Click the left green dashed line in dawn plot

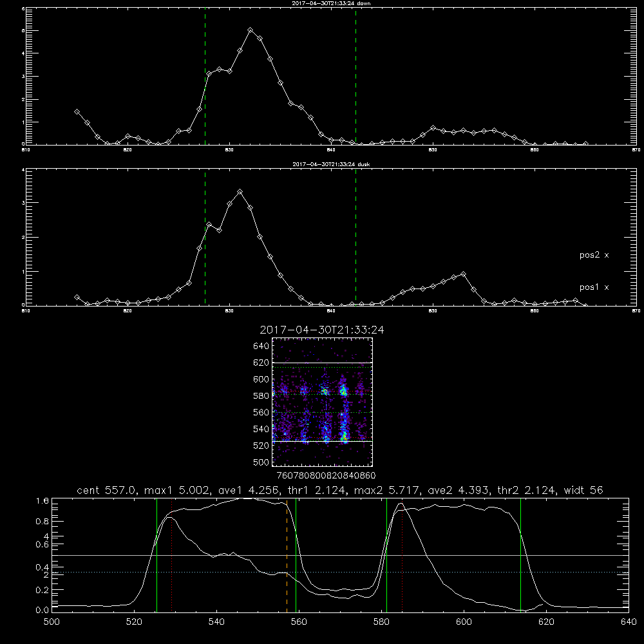coord(205,76)
